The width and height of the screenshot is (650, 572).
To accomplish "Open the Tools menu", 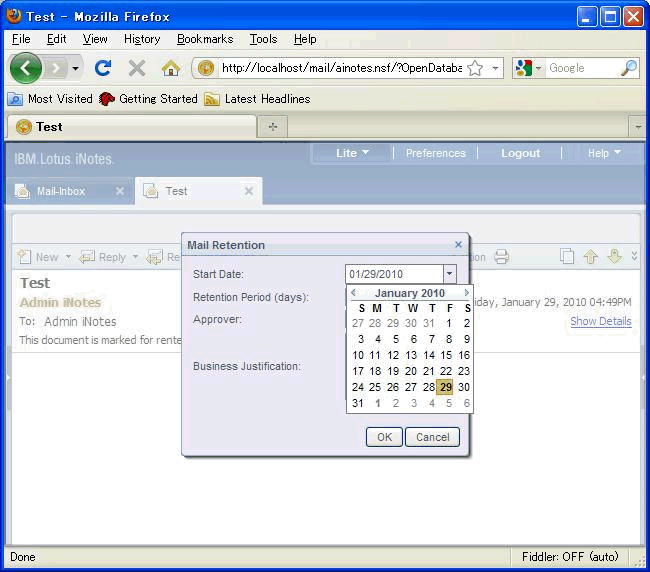I will point(263,39).
